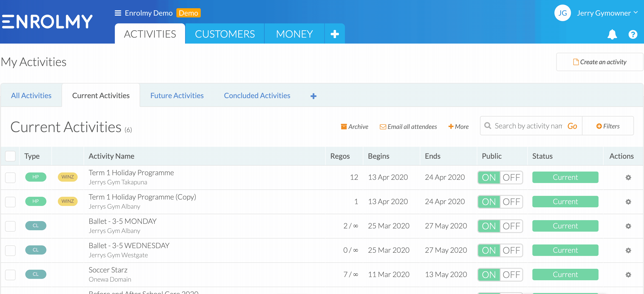Viewport: 644px width, 294px height.
Task: Toggle public ON/OFF for Holiday Programme (Copy)
Action: click(500, 202)
